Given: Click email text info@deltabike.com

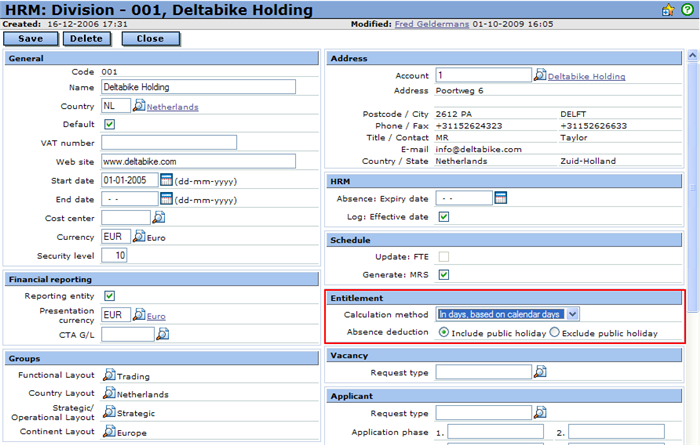Looking at the screenshot, I should (x=479, y=149).
